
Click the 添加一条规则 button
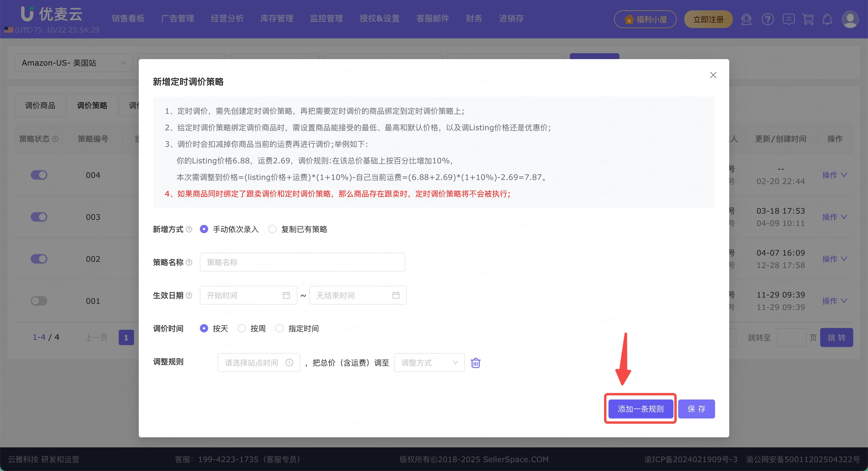coord(640,409)
